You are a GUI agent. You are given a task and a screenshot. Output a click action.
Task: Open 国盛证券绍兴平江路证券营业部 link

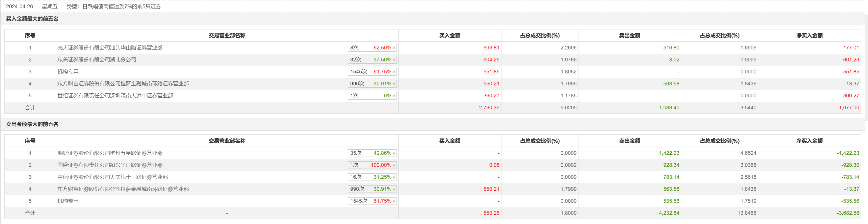point(110,165)
